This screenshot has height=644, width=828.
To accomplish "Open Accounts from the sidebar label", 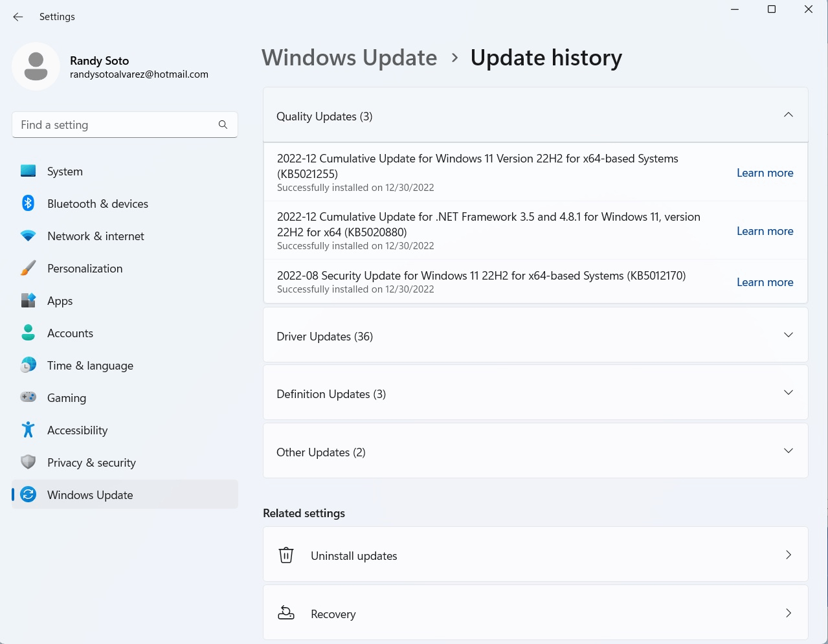I will (x=71, y=333).
